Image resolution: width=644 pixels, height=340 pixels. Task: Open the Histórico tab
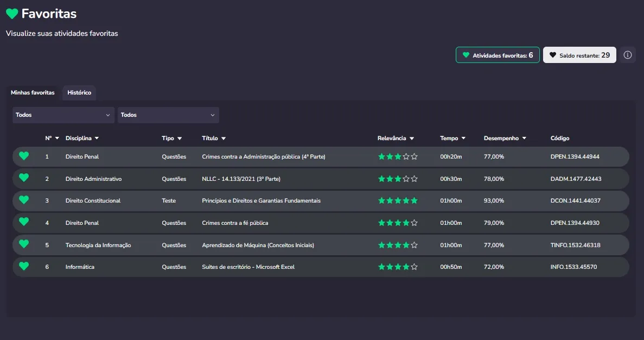[x=79, y=92]
